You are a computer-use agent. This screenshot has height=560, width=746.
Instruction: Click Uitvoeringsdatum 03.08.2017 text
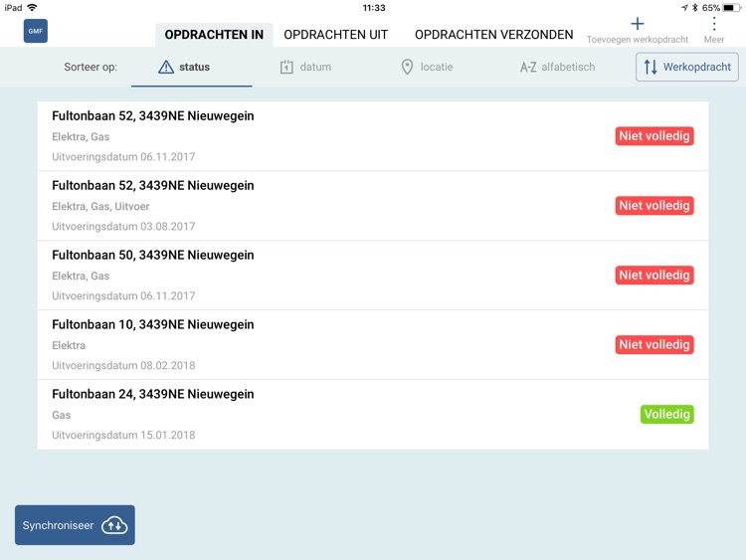(123, 227)
